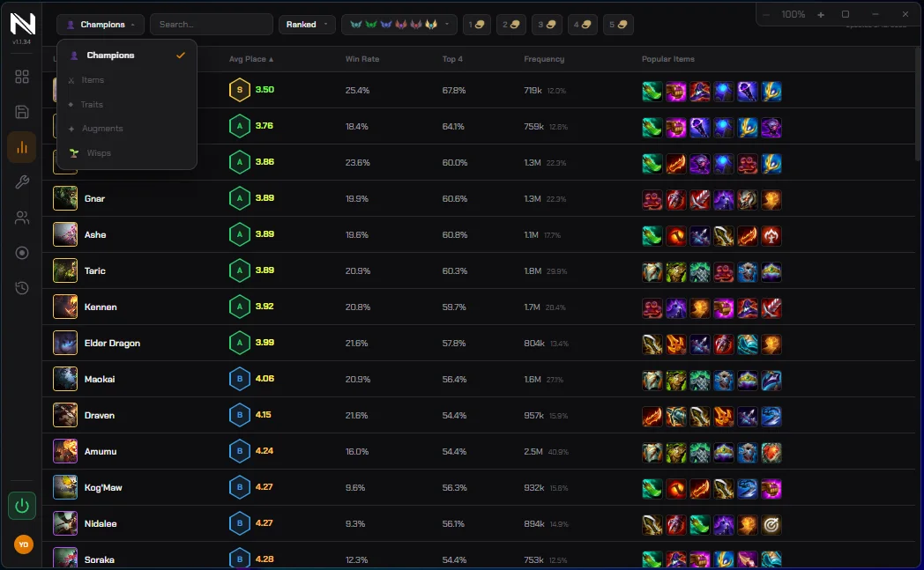Open the match history clock icon
Image resolution: width=924 pixels, height=570 pixels.
tap(22, 288)
